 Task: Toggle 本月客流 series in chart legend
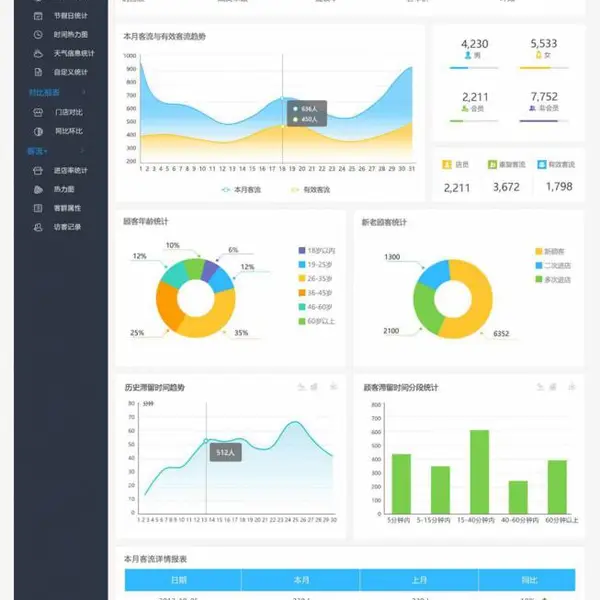click(241, 189)
